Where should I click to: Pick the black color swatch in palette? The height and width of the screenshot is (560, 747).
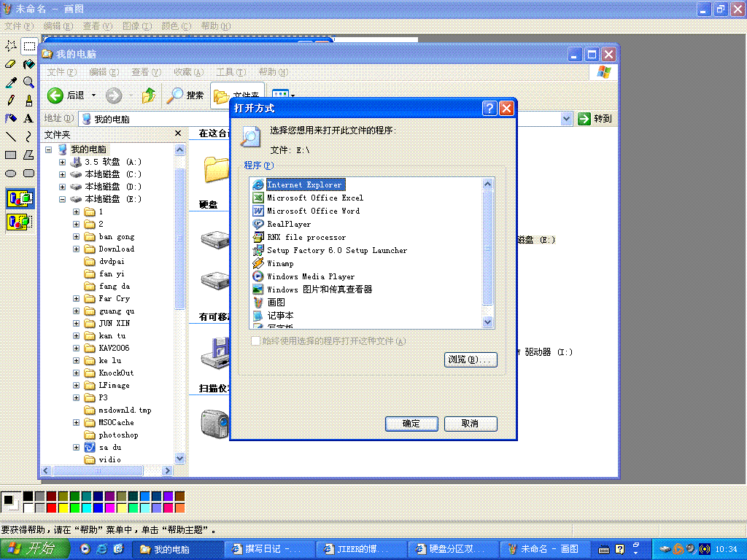[28, 496]
